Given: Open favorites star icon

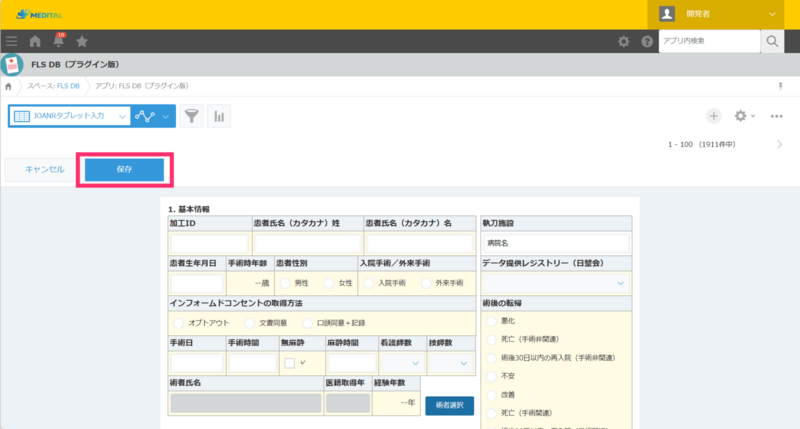Looking at the screenshot, I should pos(82,41).
